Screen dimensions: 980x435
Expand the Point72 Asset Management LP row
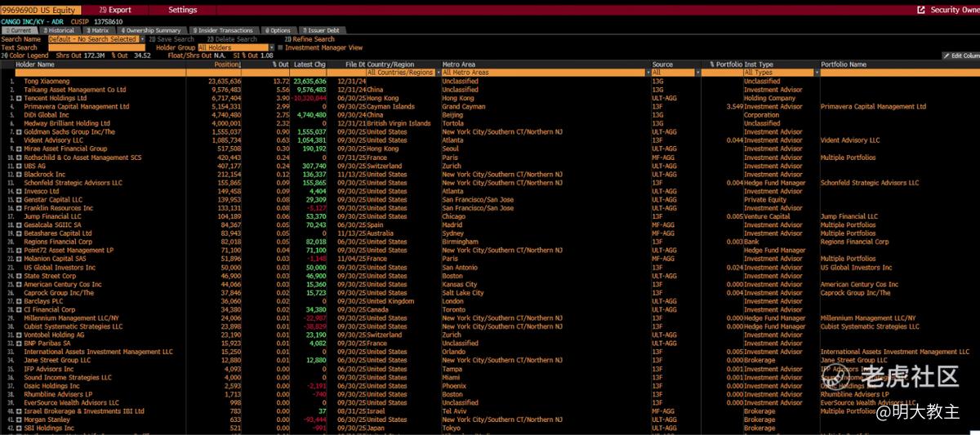pyautogui.click(x=19, y=251)
